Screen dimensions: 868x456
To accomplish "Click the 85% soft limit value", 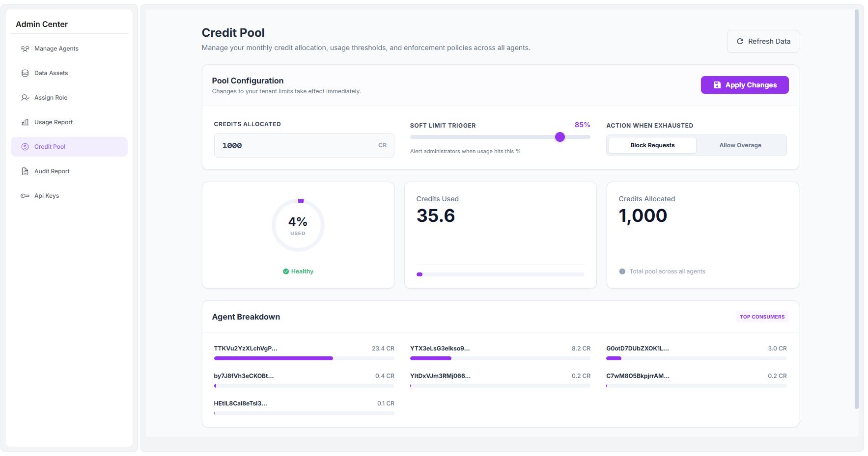I will (582, 125).
